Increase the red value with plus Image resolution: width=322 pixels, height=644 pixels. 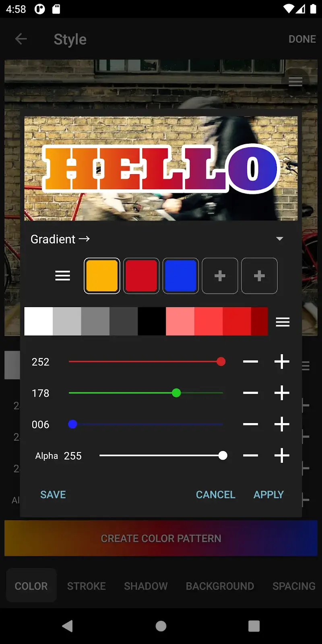click(x=282, y=361)
